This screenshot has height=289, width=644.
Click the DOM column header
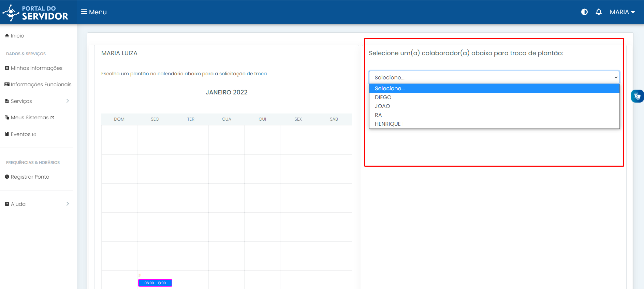coord(119,119)
